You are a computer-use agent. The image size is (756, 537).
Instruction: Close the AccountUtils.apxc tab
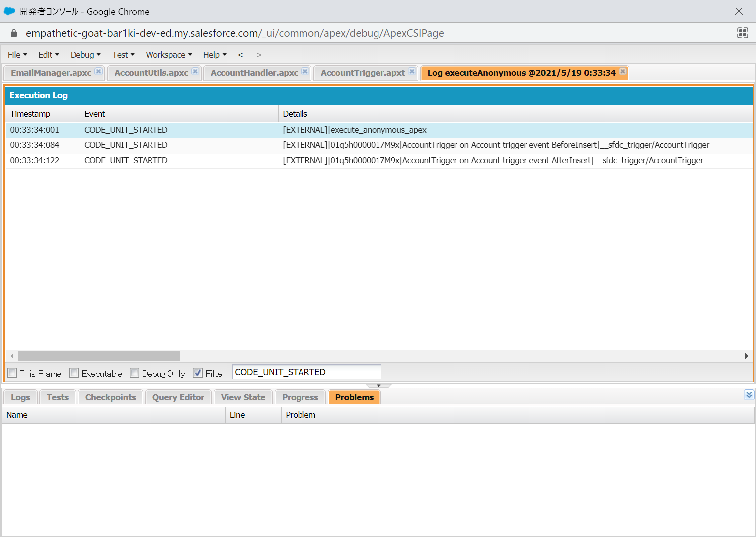coord(196,71)
